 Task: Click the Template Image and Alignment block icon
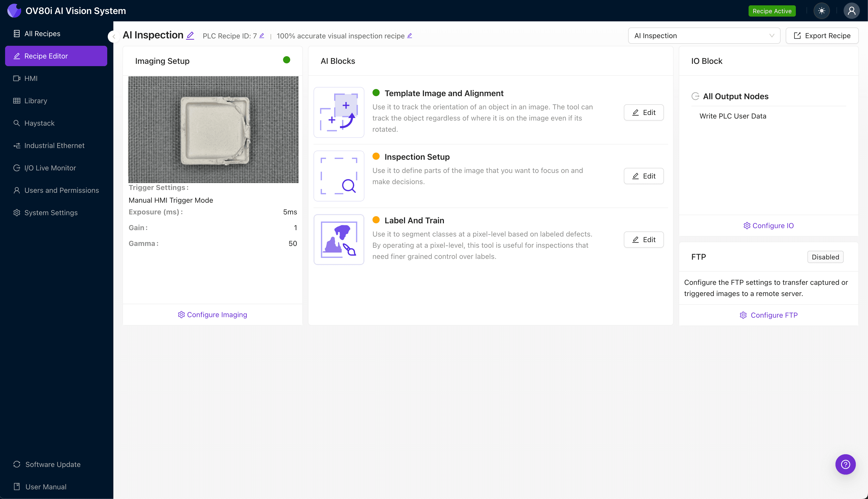339,112
